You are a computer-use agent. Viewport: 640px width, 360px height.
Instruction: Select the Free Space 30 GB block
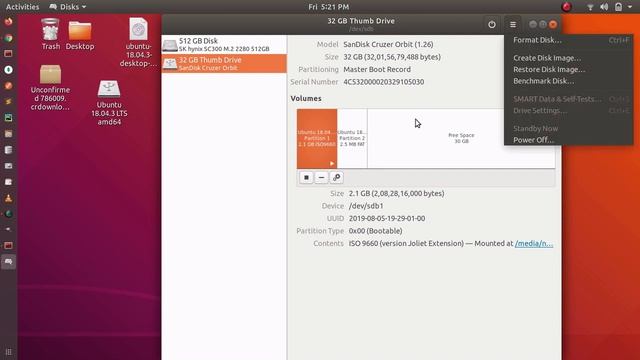[x=461, y=138]
